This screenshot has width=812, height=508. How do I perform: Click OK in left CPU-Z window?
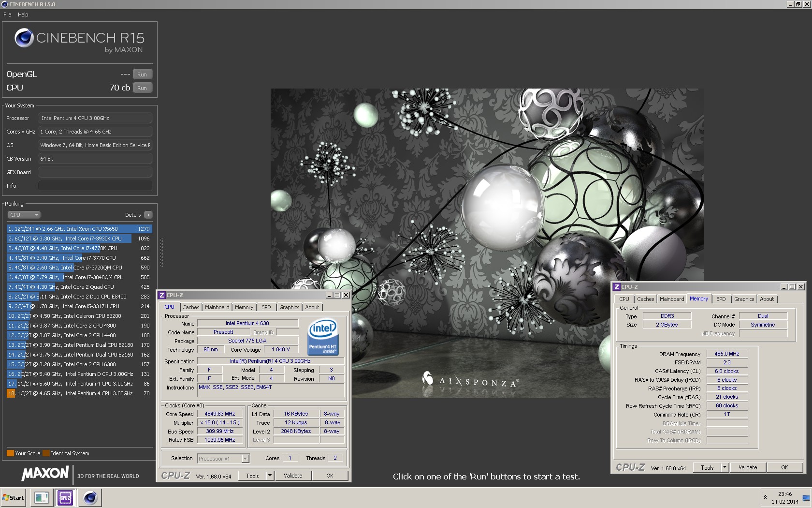330,476
